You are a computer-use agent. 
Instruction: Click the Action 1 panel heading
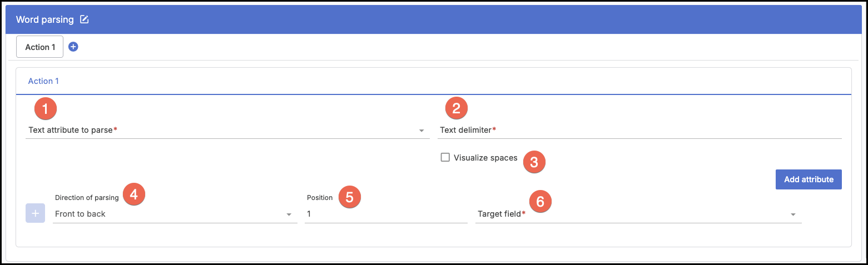coord(43,81)
